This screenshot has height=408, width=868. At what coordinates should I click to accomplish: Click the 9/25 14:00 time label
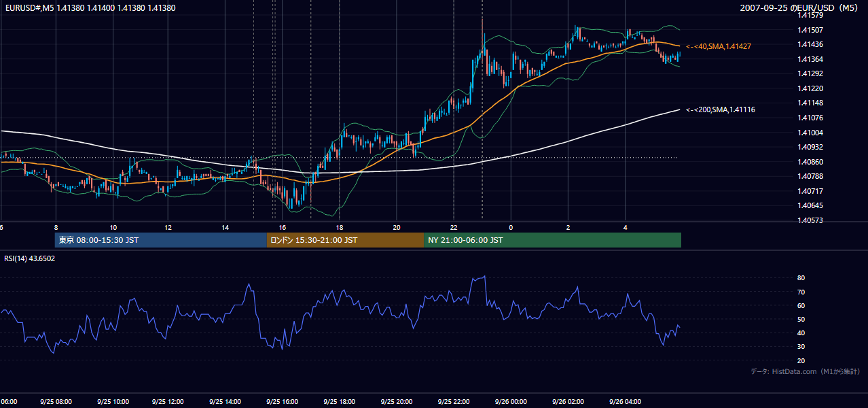[x=226, y=402]
